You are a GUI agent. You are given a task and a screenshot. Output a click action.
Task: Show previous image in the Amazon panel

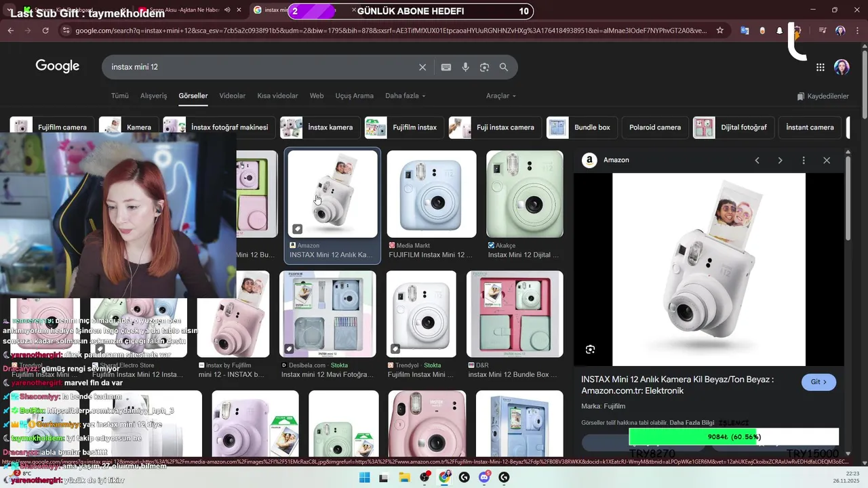tap(757, 161)
